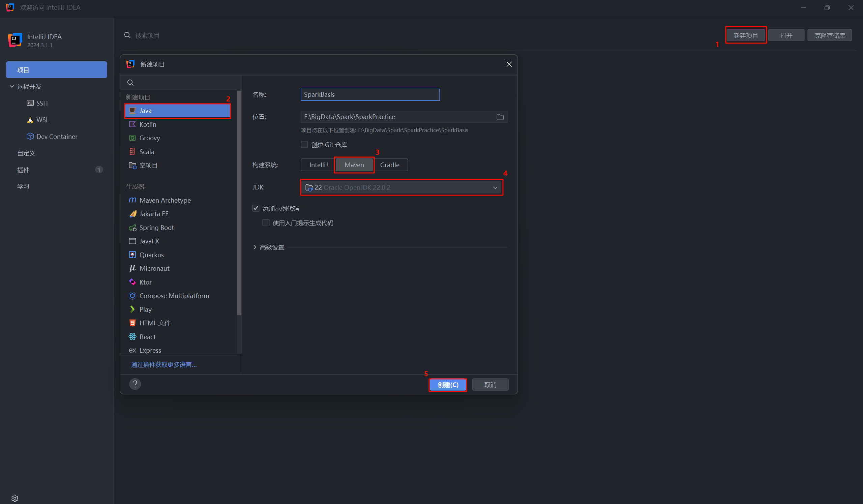The image size is (863, 504).
Task: Switch build system to Gradle
Action: [x=389, y=165]
